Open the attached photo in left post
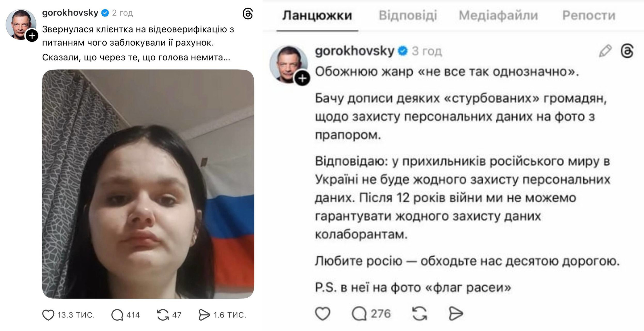This screenshot has width=644, height=331. [148, 184]
